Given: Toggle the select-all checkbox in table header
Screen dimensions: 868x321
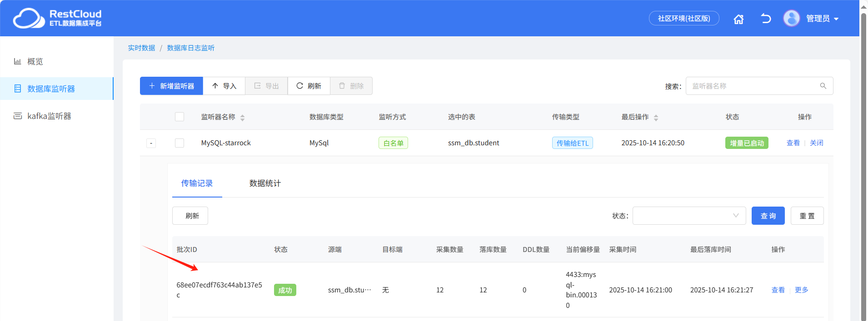Looking at the screenshot, I should point(180,117).
